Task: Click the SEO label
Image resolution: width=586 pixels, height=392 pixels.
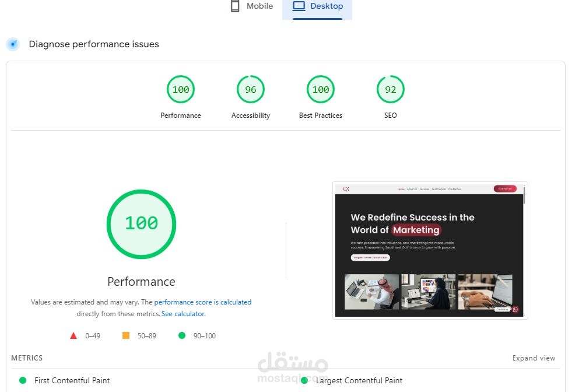Action: click(391, 116)
